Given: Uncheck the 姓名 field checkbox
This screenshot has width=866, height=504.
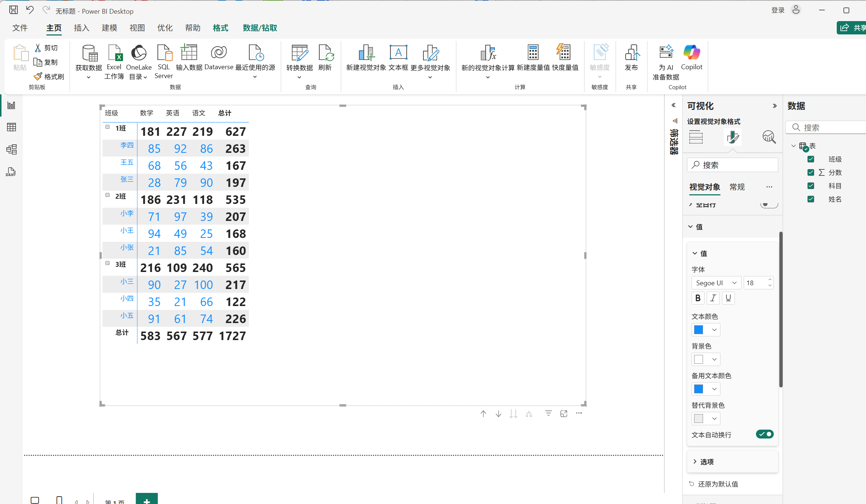Looking at the screenshot, I should [811, 199].
